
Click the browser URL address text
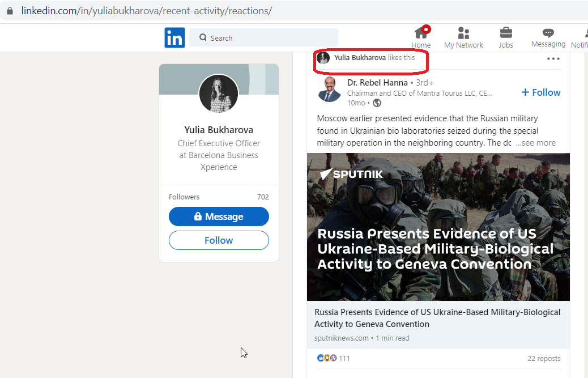(146, 11)
